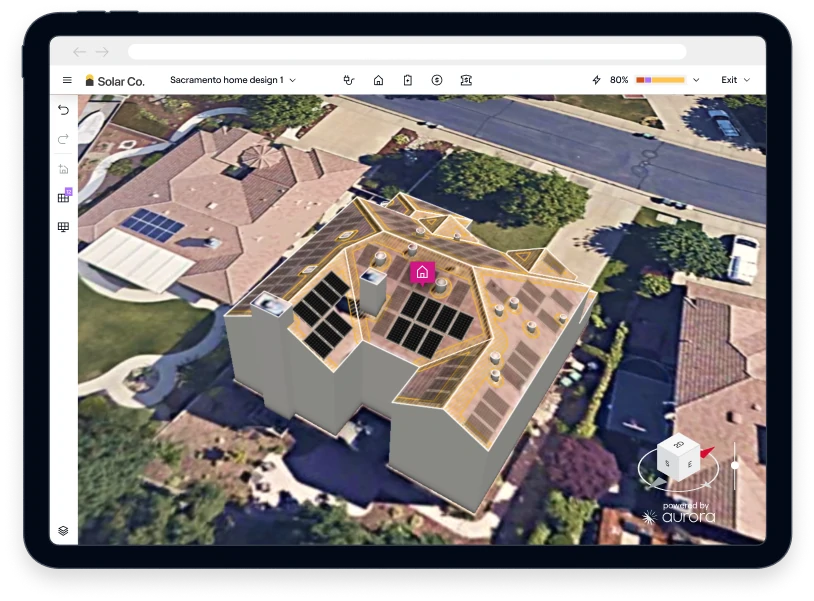Click the add-home icon under the redo arrow
The height and width of the screenshot is (601, 814).
click(x=63, y=168)
